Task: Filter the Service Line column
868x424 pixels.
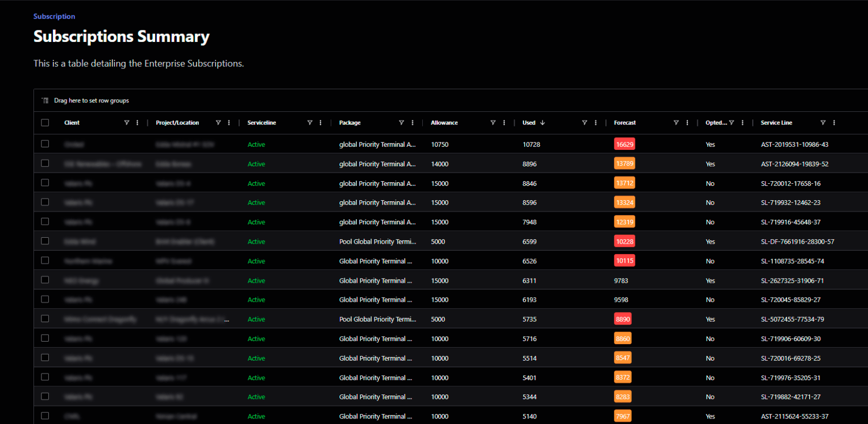Action: pos(823,123)
